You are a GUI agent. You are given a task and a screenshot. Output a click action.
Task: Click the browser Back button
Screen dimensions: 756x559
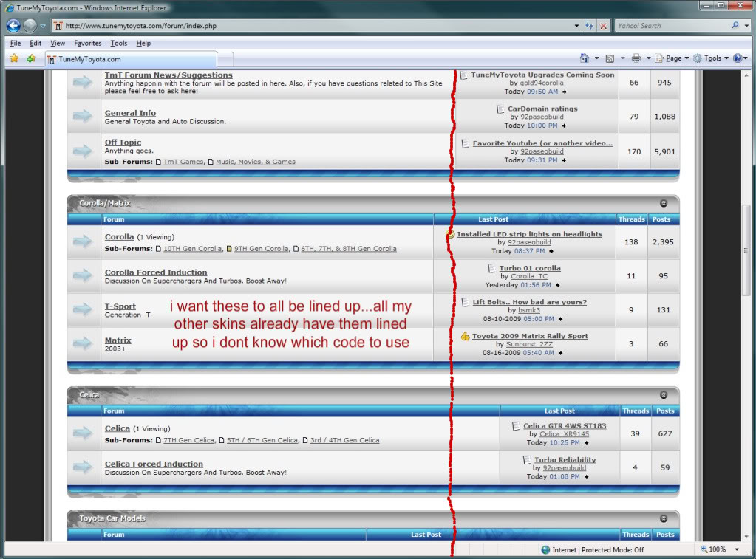13,26
